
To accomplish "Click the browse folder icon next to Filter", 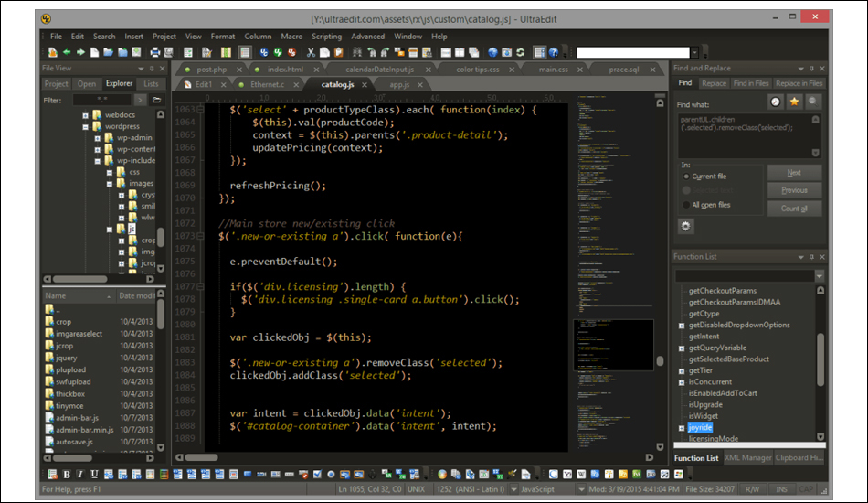I will coord(156,100).
